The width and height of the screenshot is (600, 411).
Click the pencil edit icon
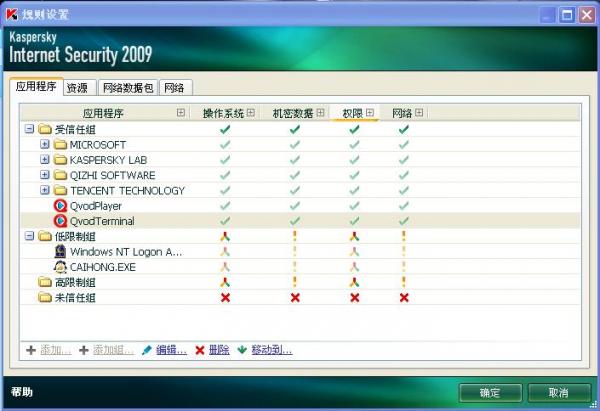147,350
